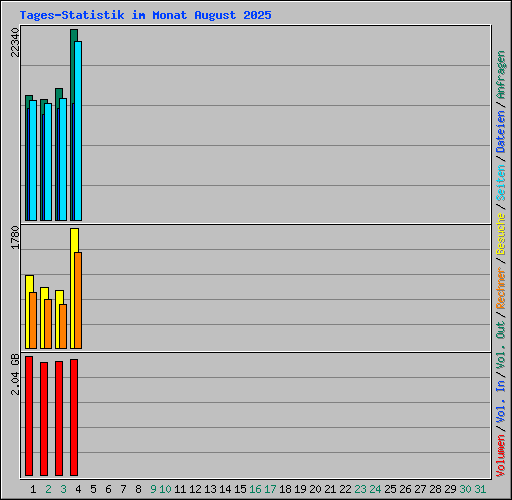Click the 2.04 GB y-axis label
The image size is (512, 500).
pos(15,375)
